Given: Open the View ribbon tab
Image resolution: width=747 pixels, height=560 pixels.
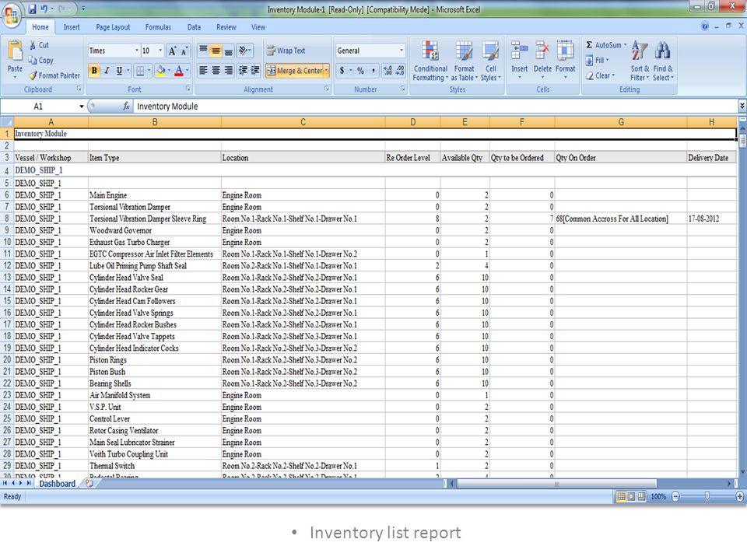Looking at the screenshot, I should pyautogui.click(x=258, y=27).
